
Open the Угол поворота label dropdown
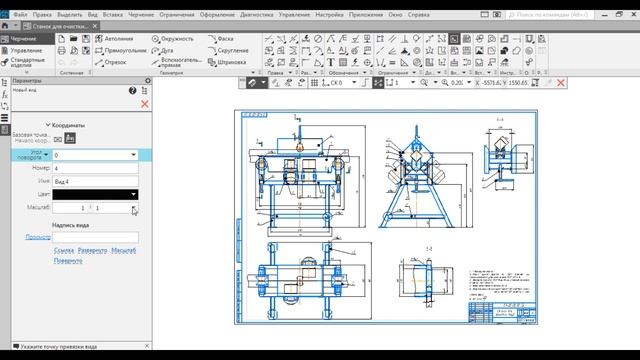click(x=46, y=155)
